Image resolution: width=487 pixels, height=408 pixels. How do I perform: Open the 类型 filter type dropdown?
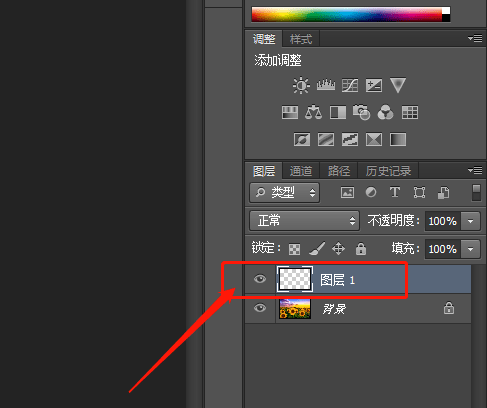285,192
